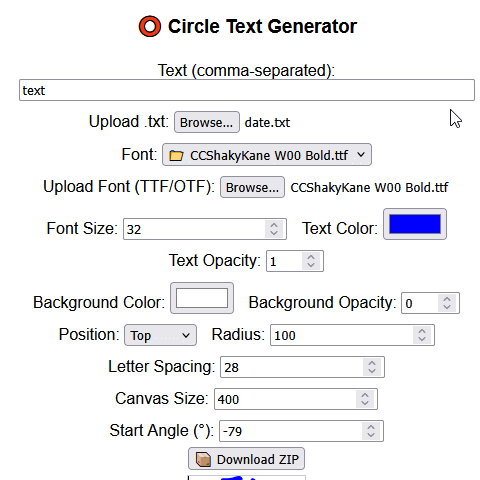Decrease Letter Spacing with down stepper
Screen dimensions: 480x480
click(x=372, y=371)
